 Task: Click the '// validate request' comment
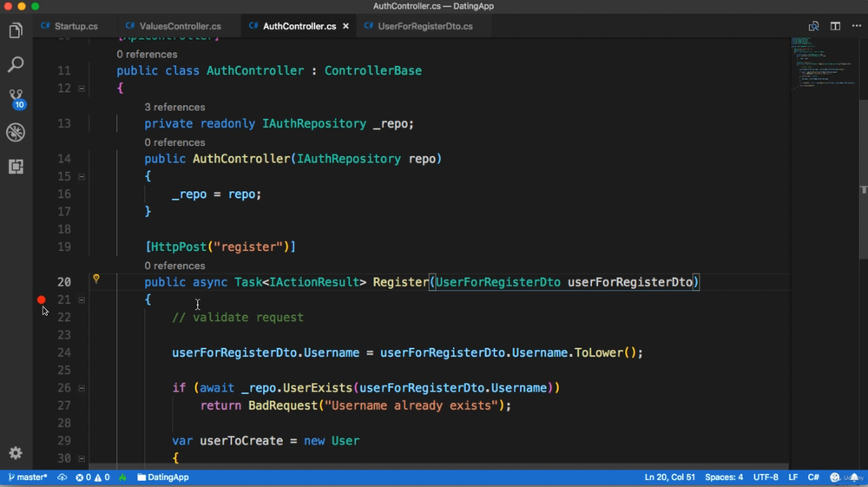pyautogui.click(x=238, y=318)
